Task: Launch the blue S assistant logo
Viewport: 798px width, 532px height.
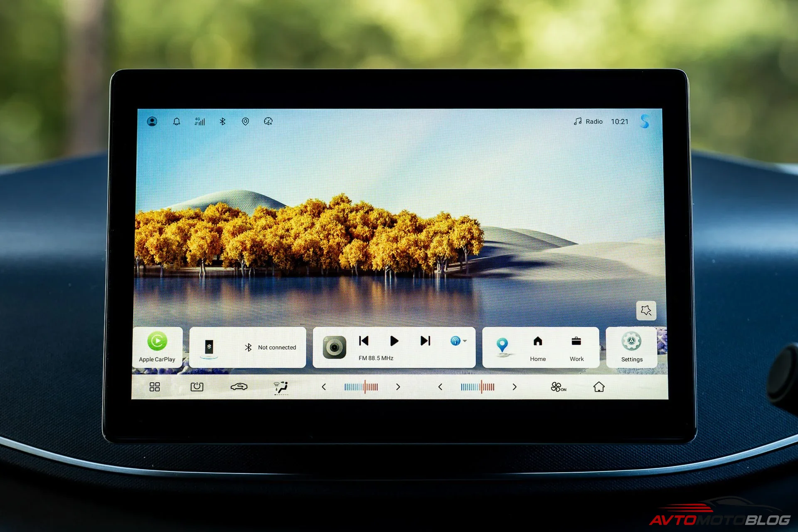Action: (x=645, y=121)
